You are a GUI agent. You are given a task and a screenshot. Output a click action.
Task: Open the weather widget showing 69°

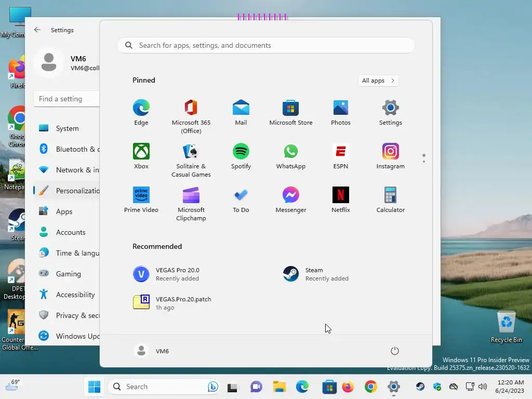point(13,385)
